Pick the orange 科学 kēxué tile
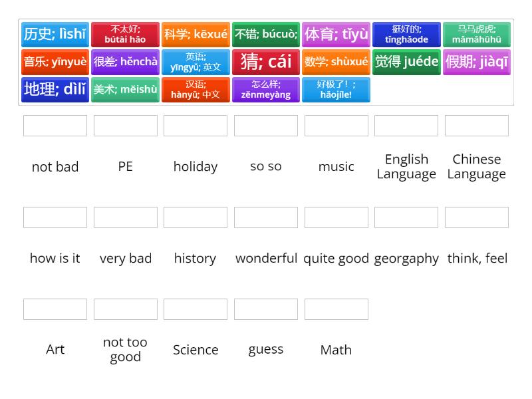532x399 pixels. [x=196, y=35]
